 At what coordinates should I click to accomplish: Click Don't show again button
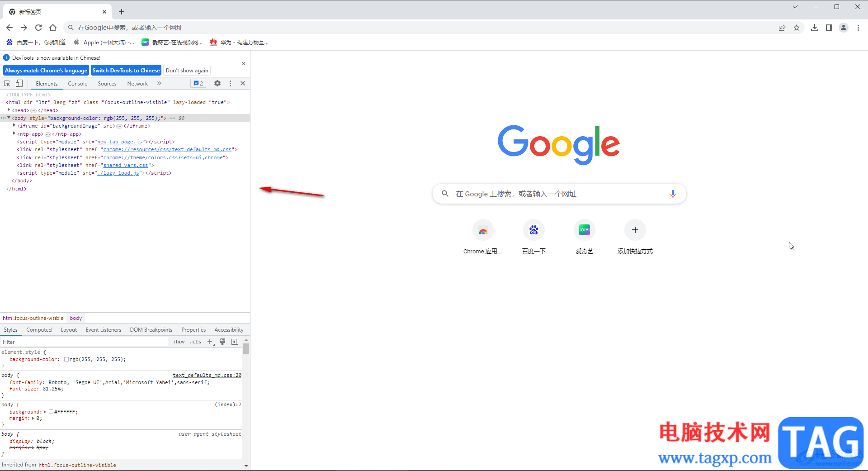pos(187,71)
